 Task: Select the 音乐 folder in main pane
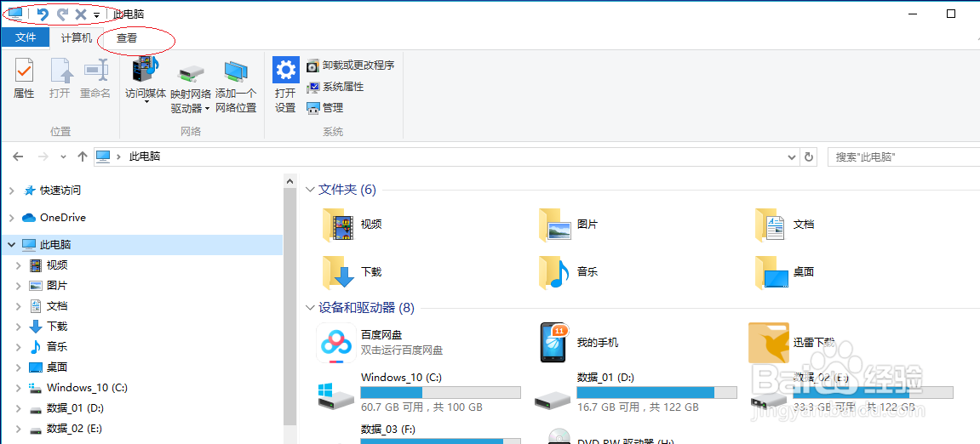(x=569, y=272)
